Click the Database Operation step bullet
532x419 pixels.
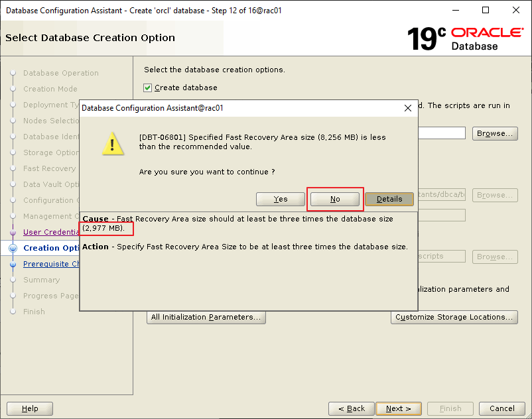pyautogui.click(x=13, y=73)
